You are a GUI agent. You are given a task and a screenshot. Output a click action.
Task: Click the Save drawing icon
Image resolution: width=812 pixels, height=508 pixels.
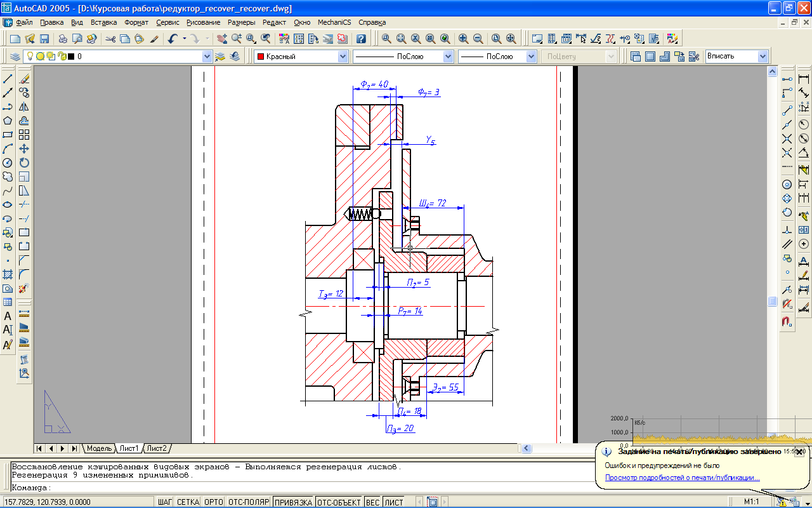(44, 39)
